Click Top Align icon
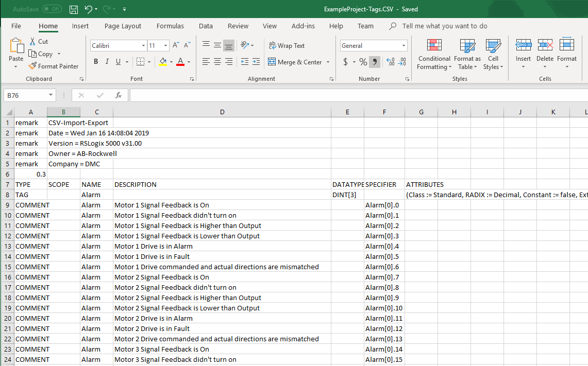Viewport: 588px width, 366px height. (206, 45)
